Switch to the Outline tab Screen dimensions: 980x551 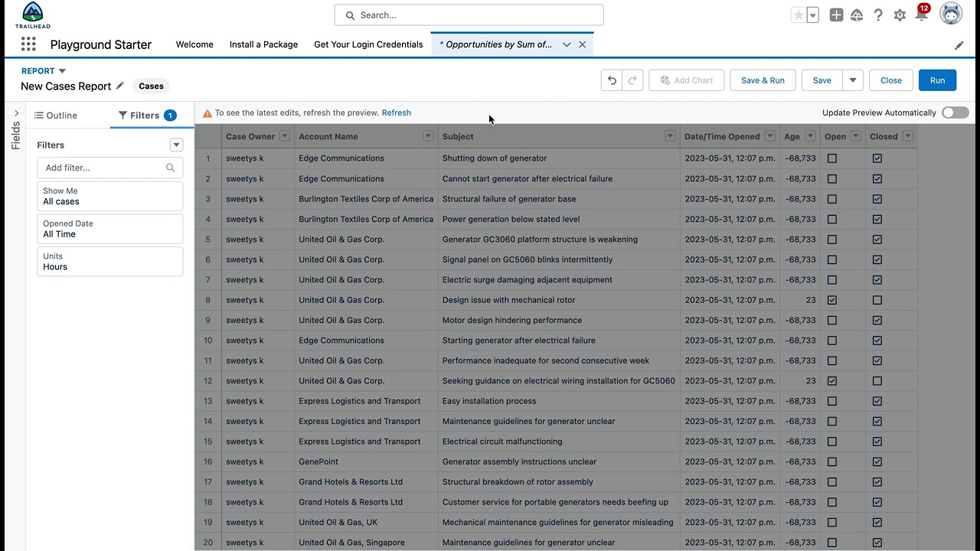tap(55, 116)
